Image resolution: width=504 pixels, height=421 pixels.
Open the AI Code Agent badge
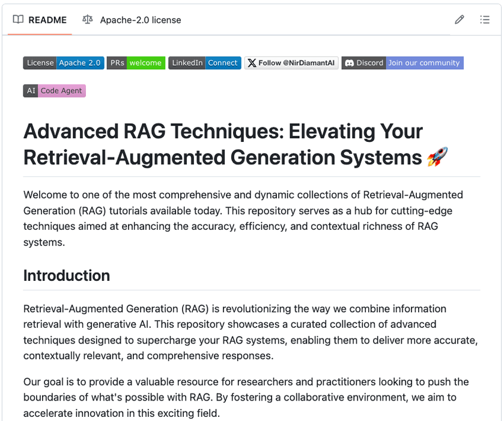[x=55, y=91]
